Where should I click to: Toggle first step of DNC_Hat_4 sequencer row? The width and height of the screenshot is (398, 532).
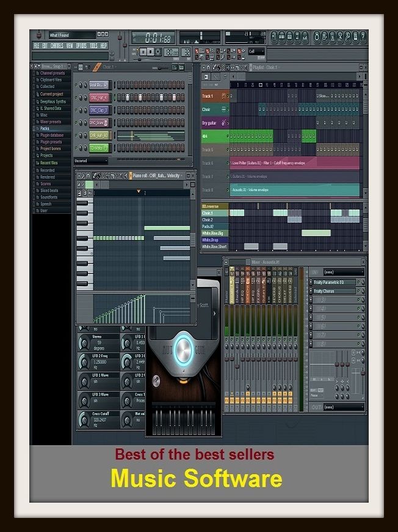pyautogui.click(x=119, y=98)
